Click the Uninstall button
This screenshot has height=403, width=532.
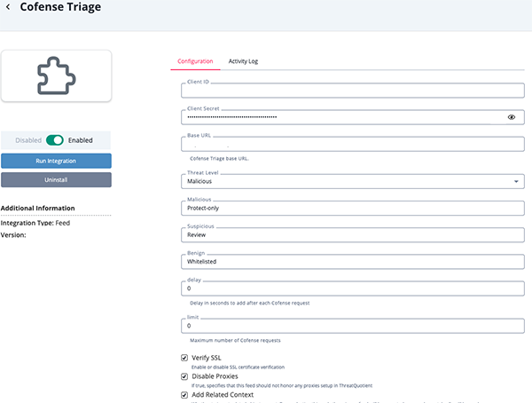tap(56, 179)
